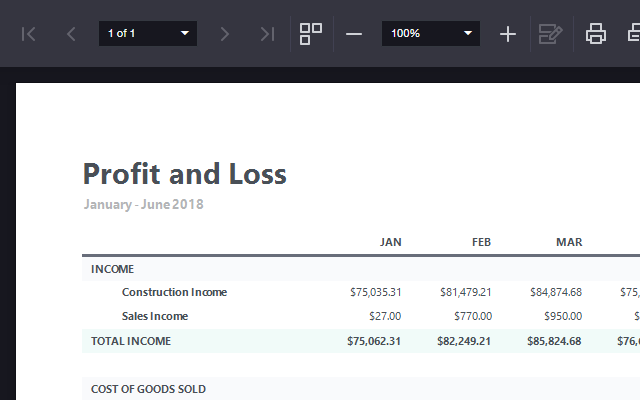
Task: Open the page selector dropdown arrow
Action: (x=184, y=34)
